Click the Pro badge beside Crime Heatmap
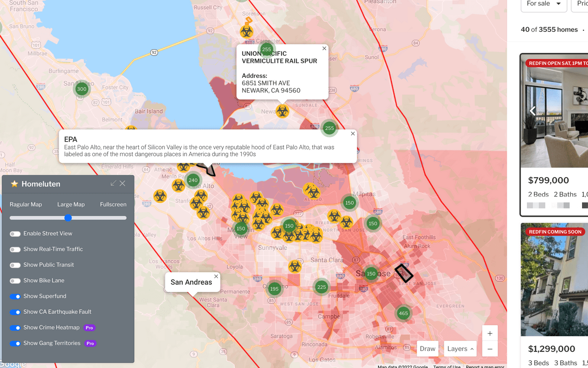The image size is (588, 368). pos(90,328)
